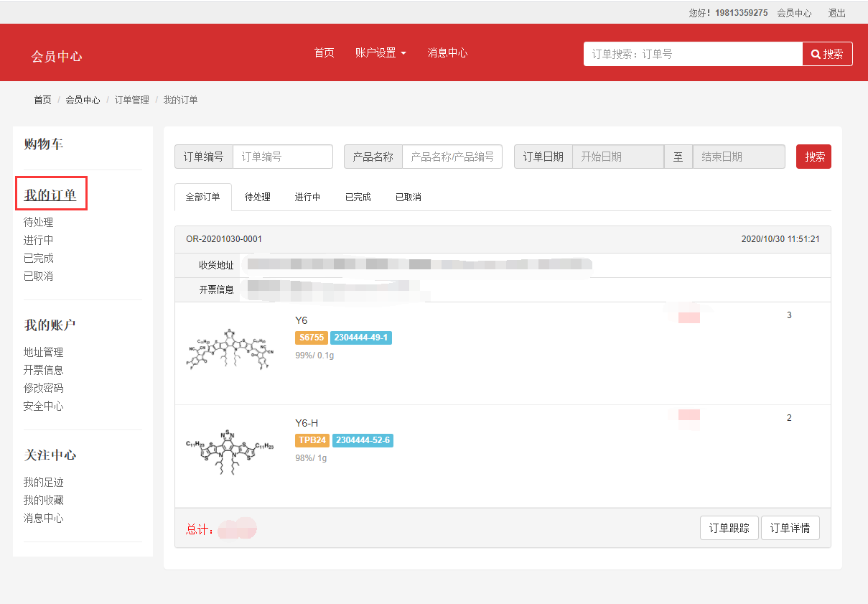Screen dimensions: 868x604
Task: Open 订单详情 for this order
Action: [790, 528]
